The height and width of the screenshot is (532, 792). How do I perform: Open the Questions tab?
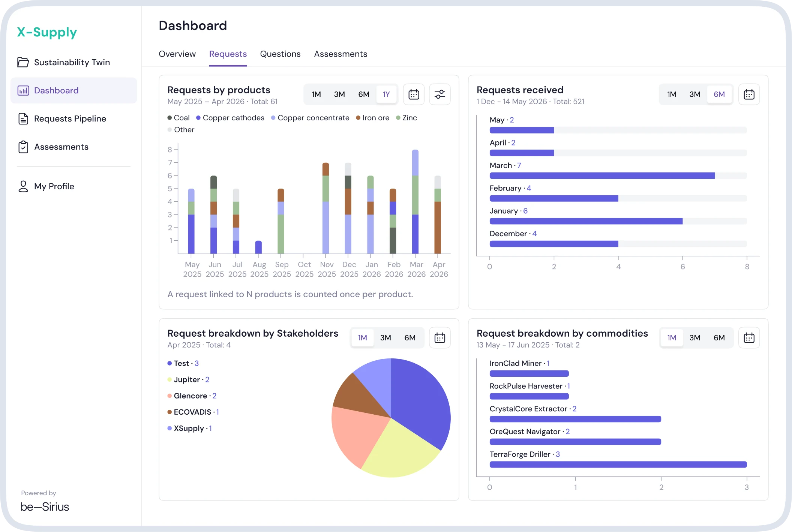(x=280, y=54)
